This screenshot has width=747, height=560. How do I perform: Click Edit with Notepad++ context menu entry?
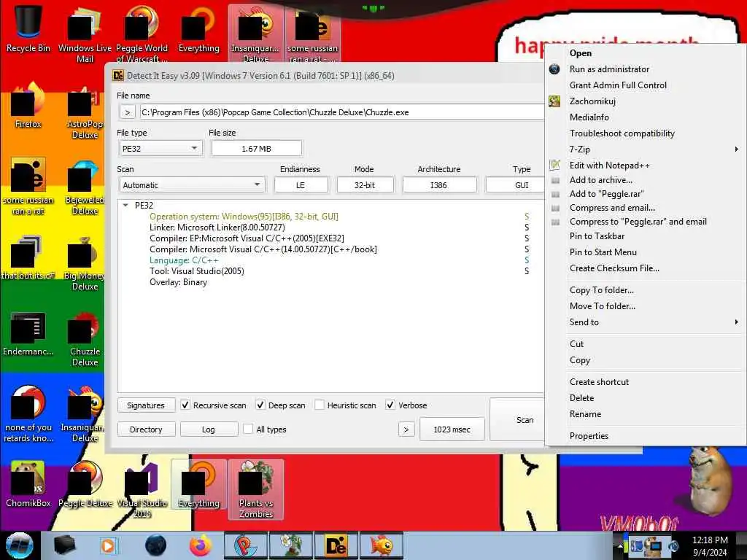click(609, 166)
